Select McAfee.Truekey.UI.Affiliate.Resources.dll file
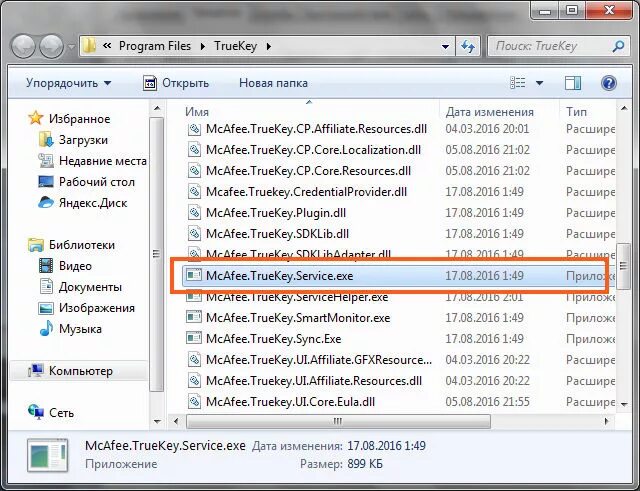This screenshot has height=491, width=640. (x=314, y=381)
